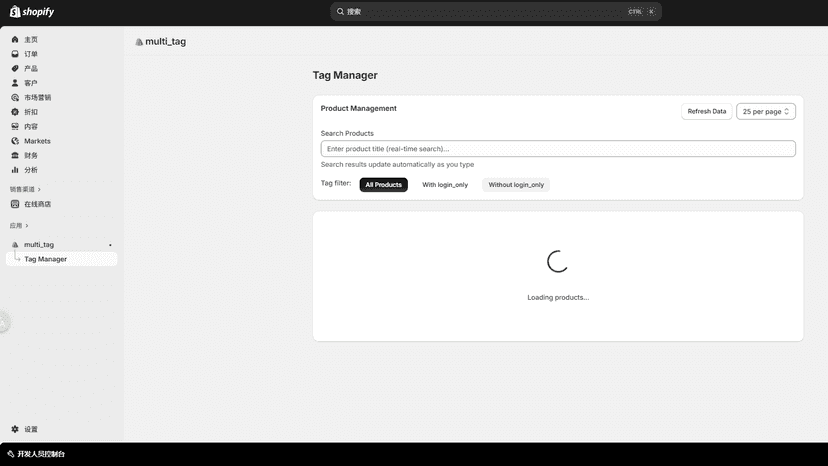Screen dimensions: 828x466
Task: Click the CTRL K shortcut hint
Action: pyautogui.click(x=642, y=12)
